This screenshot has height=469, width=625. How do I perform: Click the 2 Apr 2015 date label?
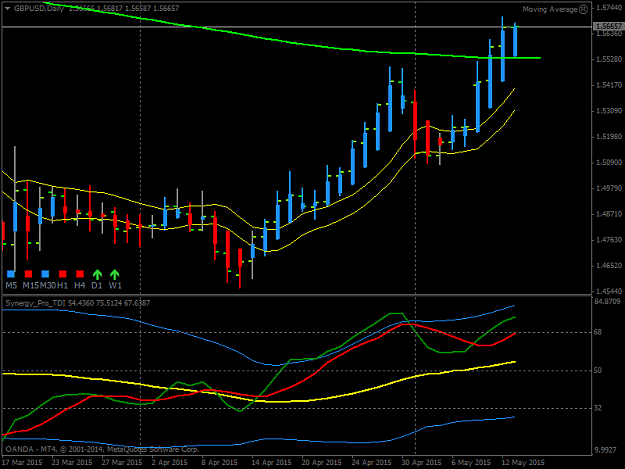169,463
